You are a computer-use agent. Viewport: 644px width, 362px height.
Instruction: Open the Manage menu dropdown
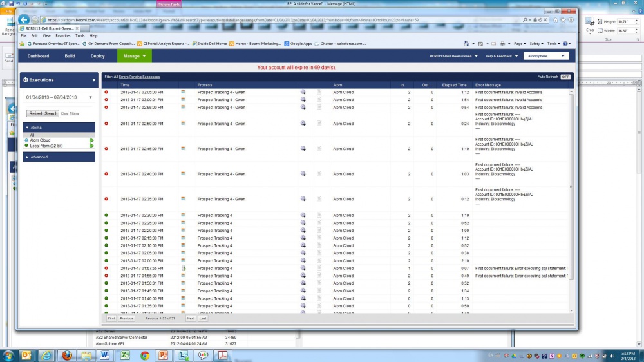click(x=135, y=56)
